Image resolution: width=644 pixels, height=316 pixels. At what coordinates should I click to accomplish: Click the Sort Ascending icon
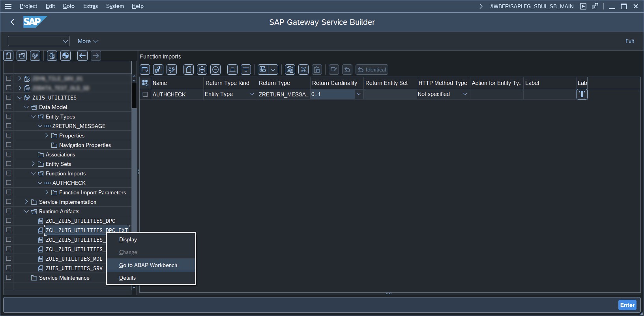pos(232,70)
